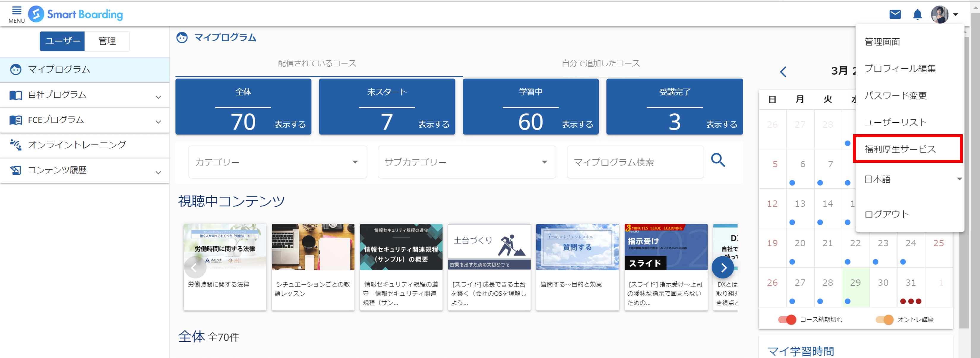The width and height of the screenshot is (980, 358).
Task: Choose ログアウト in the profile menu
Action: point(886,214)
